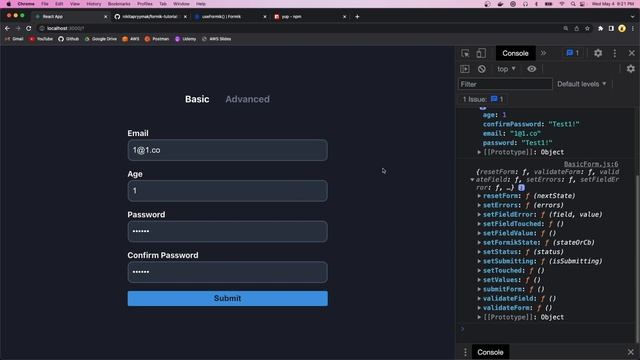Image resolution: width=640 pixels, height=360 pixels.
Task: Open the drawer three-dot menu
Action: (x=465, y=352)
